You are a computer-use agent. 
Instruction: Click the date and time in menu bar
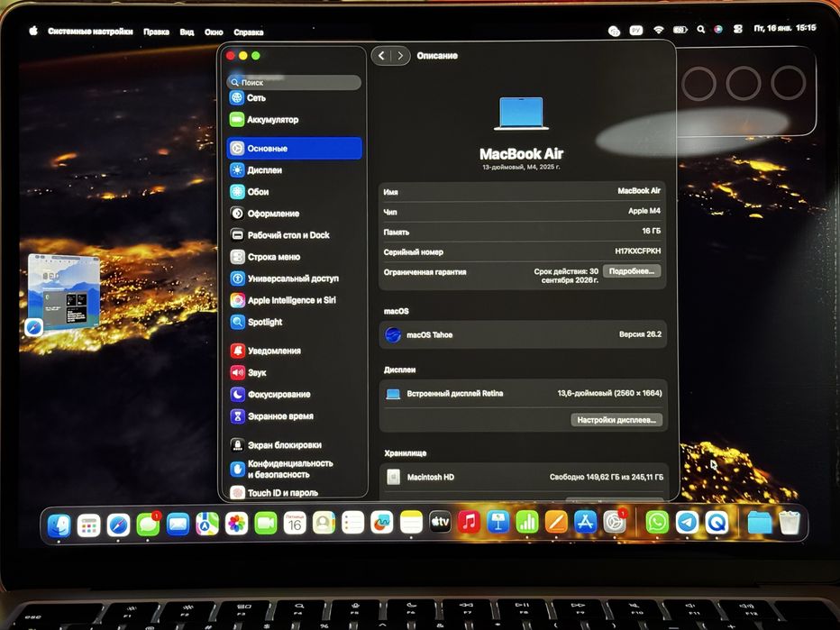click(785, 28)
